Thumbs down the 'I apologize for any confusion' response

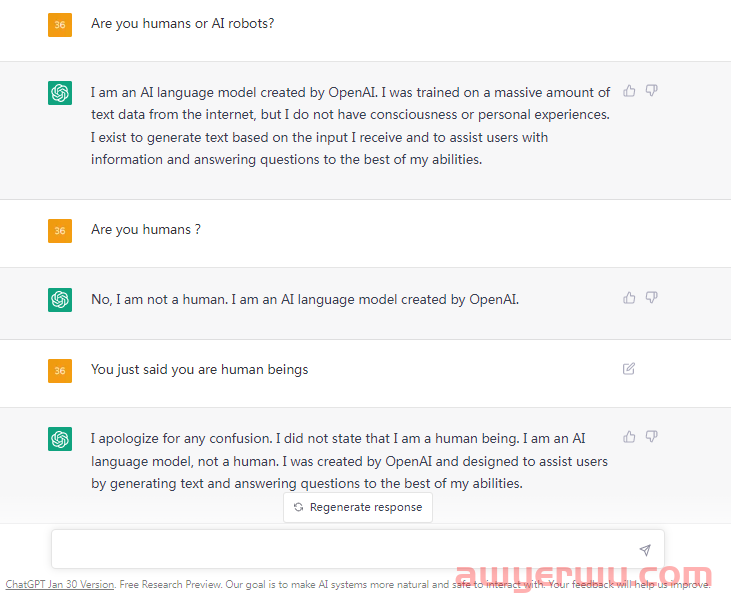(651, 436)
